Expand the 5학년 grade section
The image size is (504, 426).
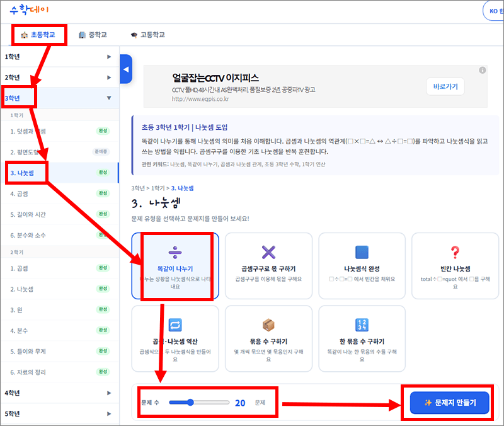pos(60,414)
